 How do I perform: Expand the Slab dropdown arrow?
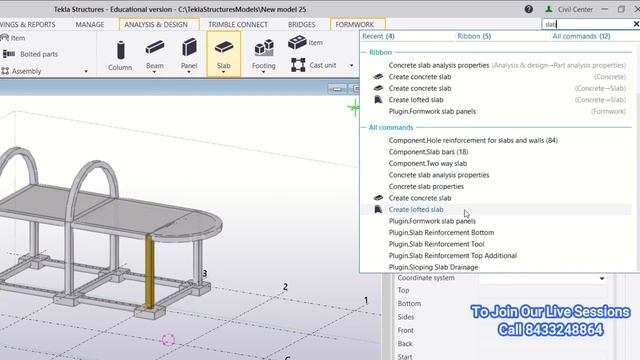224,72
